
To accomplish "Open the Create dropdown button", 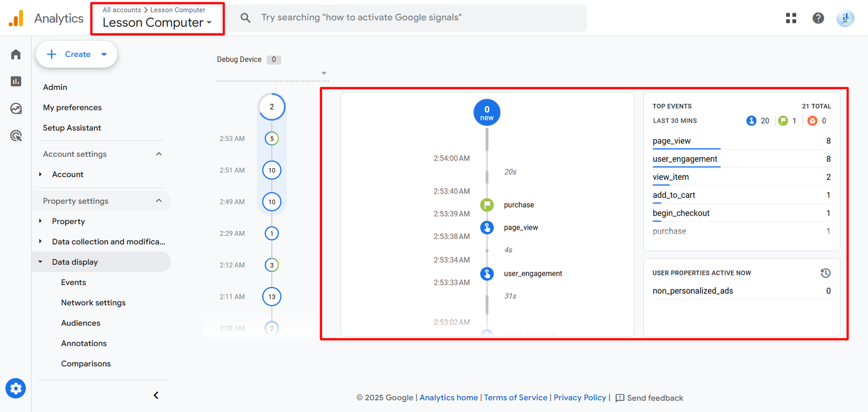I will tap(76, 54).
